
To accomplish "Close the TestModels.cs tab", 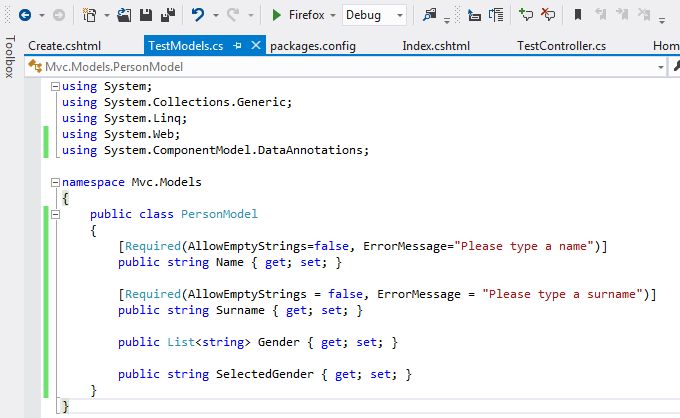I will click(257, 46).
